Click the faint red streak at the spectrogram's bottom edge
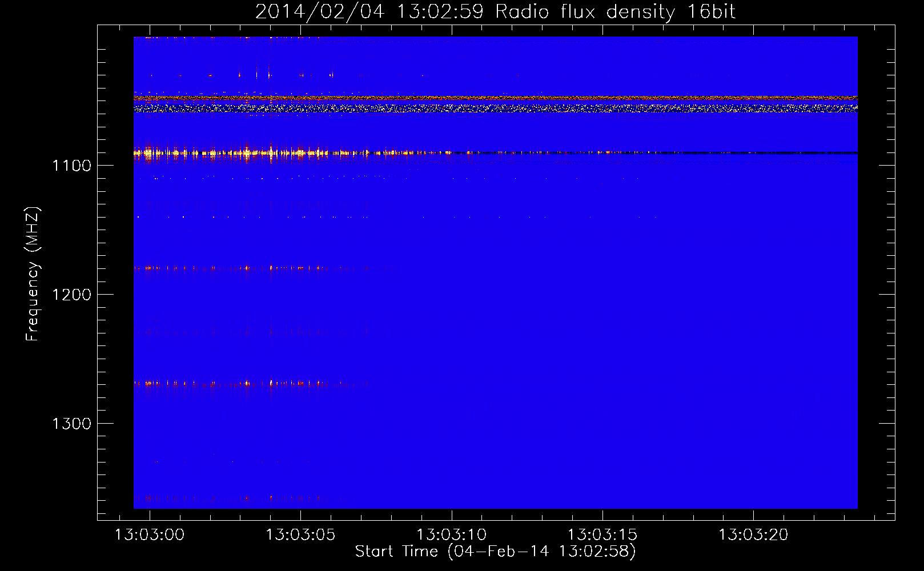Screen dimensions: 924x571 pyautogui.click(x=228, y=498)
